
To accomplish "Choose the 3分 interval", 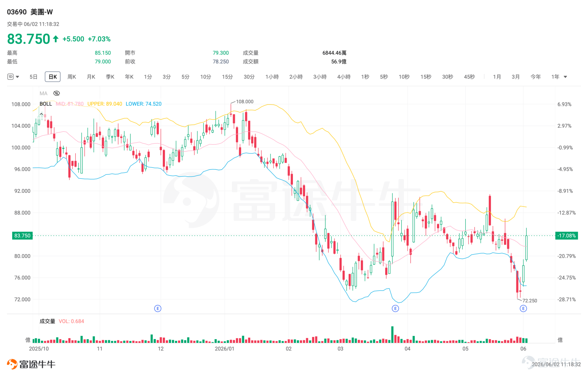I will pyautogui.click(x=166, y=77).
